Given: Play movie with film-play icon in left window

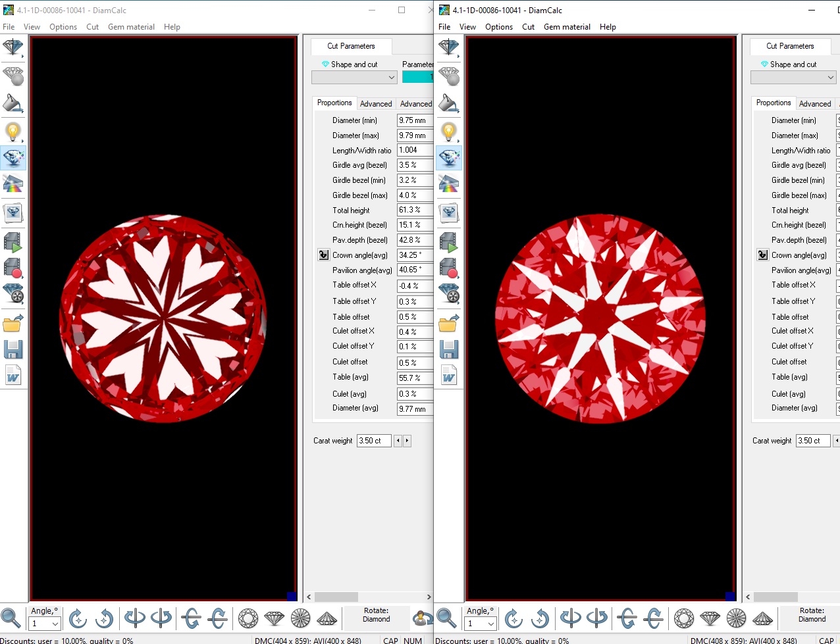Looking at the screenshot, I should pos(13,241).
